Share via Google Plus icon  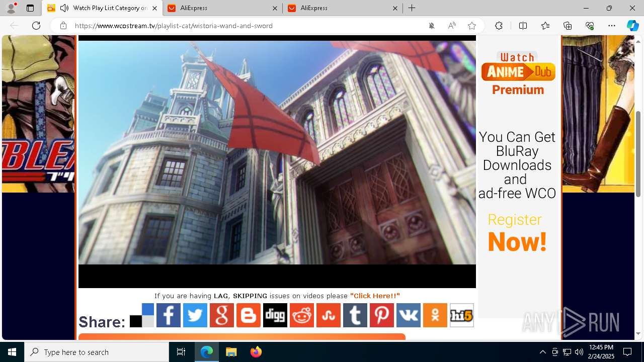point(222,315)
